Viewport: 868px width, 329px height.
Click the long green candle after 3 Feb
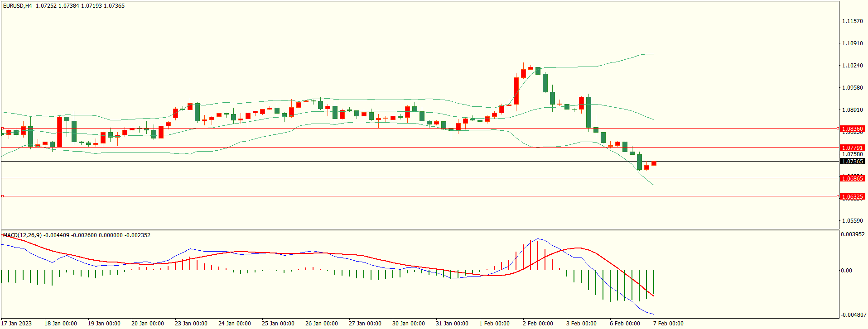tap(588, 112)
